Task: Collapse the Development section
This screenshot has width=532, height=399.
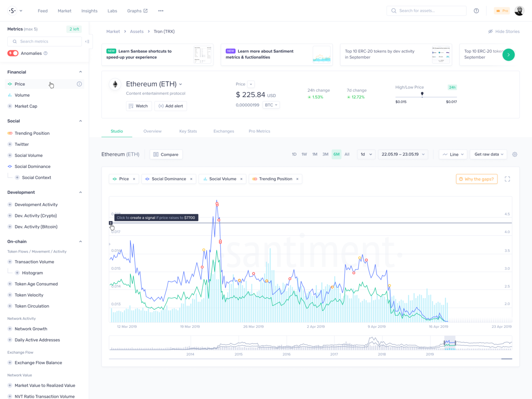Action: tap(80, 192)
